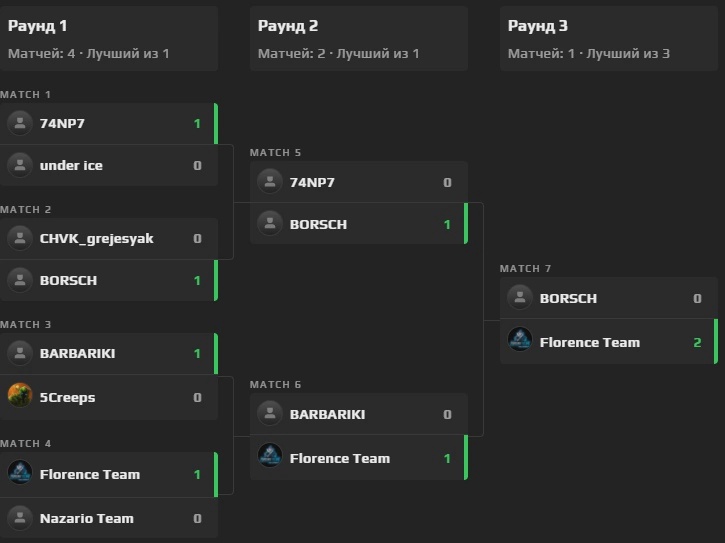Select the Раунд 2 header
This screenshot has width=725, height=543.
click(x=288, y=26)
